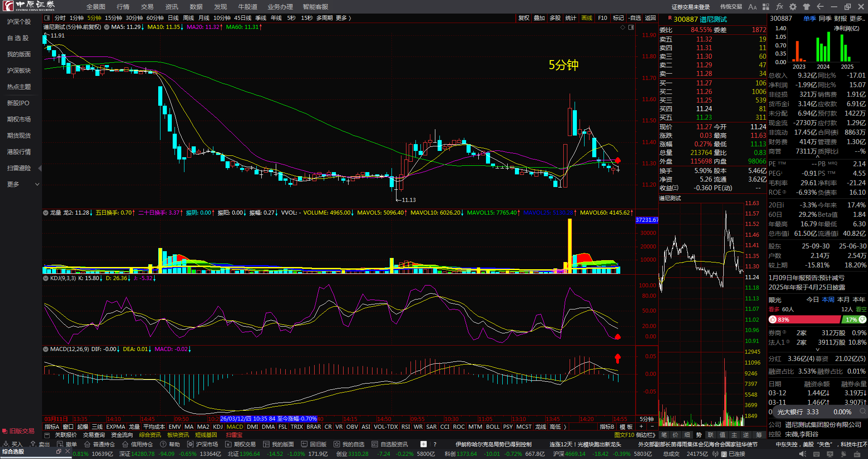Open the 交易 menu
This screenshot has height=459, width=868.
coord(147,7)
